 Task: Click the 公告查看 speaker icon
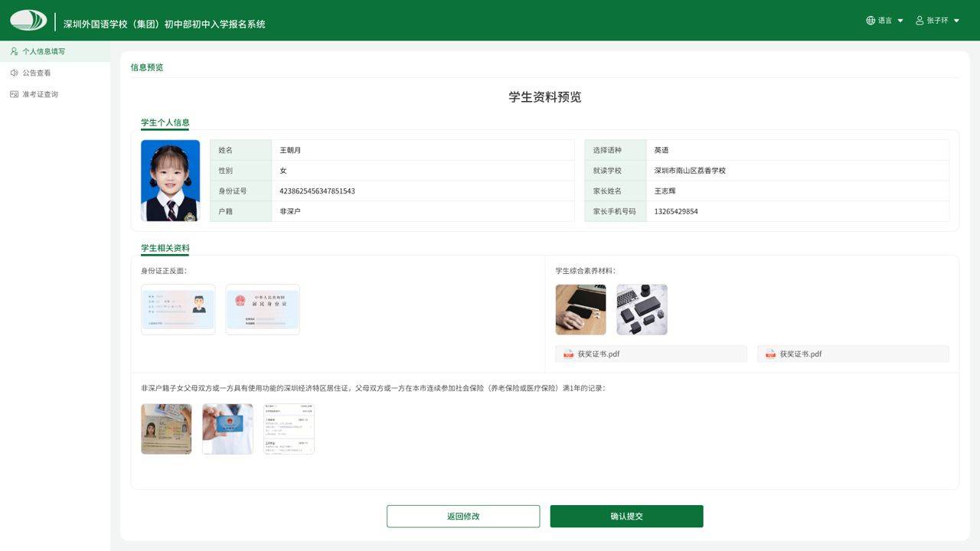14,73
